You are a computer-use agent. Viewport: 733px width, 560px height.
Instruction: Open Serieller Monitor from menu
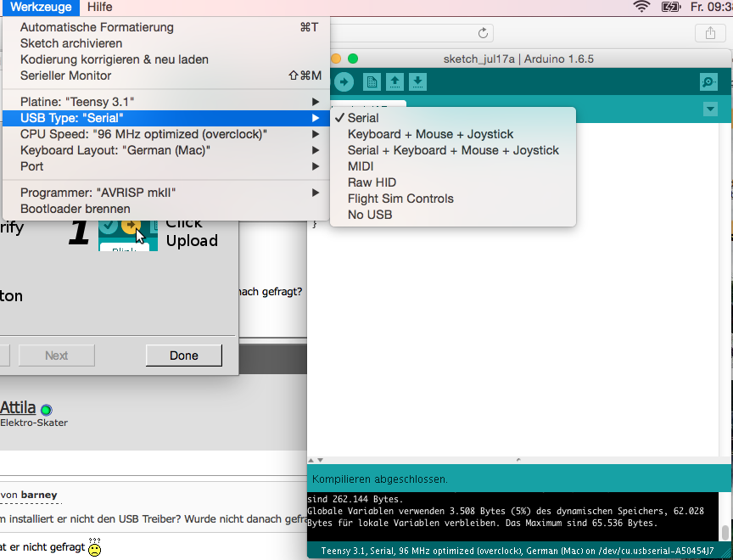(166, 76)
